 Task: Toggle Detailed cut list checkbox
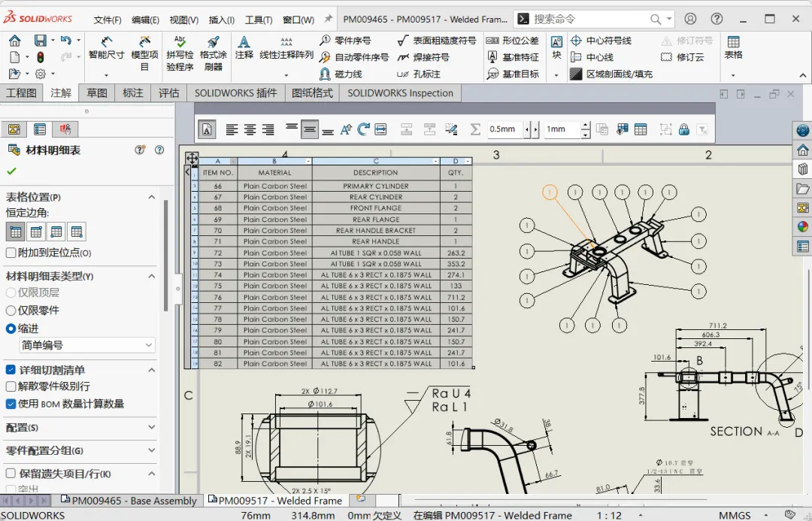click(x=11, y=370)
